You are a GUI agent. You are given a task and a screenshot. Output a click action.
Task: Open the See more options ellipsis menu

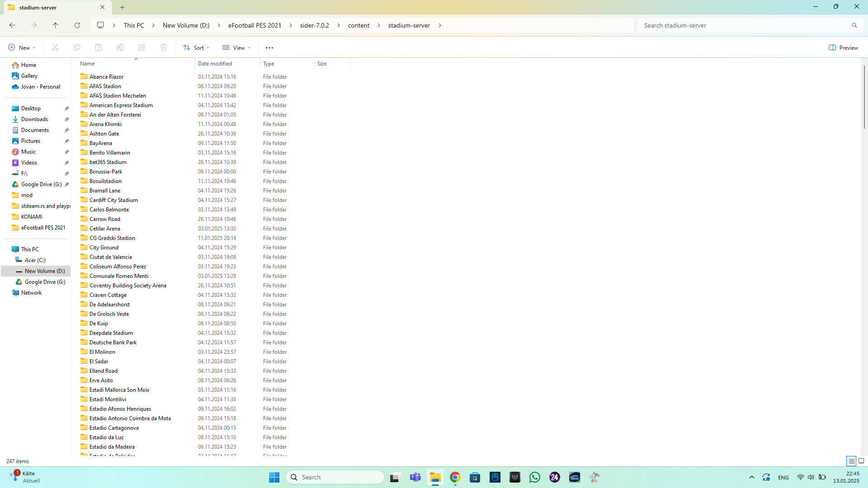[x=269, y=47]
